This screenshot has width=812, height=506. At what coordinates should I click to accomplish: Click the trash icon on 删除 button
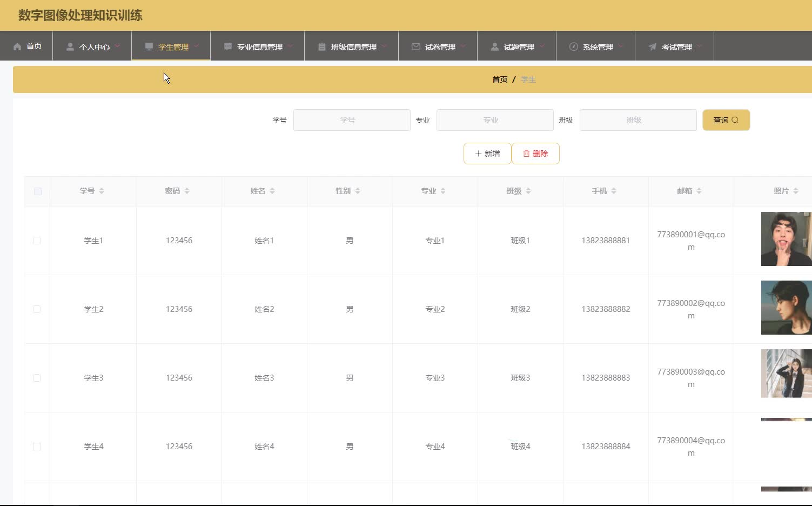pyautogui.click(x=526, y=154)
